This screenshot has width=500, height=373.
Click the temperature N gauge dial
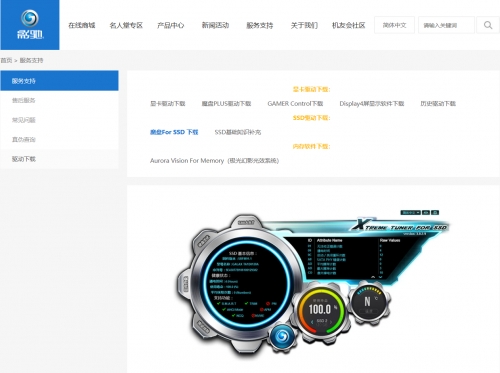[368, 303]
